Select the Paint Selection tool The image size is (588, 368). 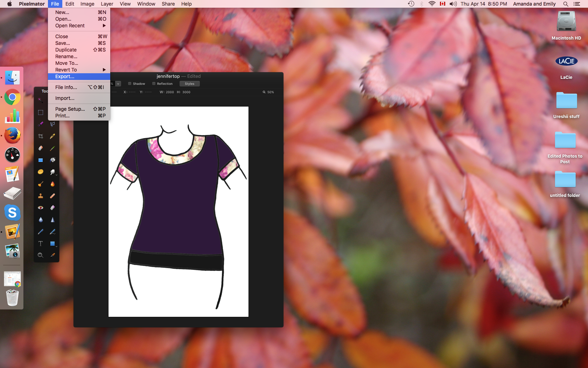[x=41, y=124]
